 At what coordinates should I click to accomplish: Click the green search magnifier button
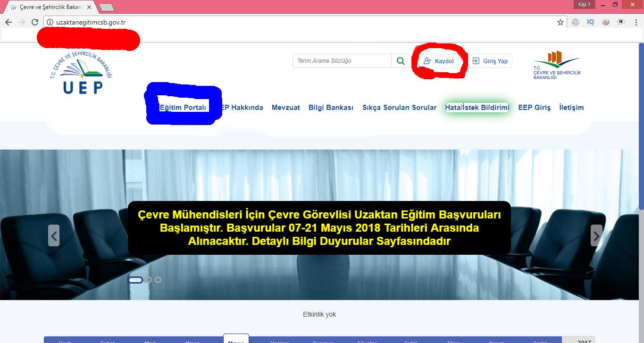click(x=401, y=61)
